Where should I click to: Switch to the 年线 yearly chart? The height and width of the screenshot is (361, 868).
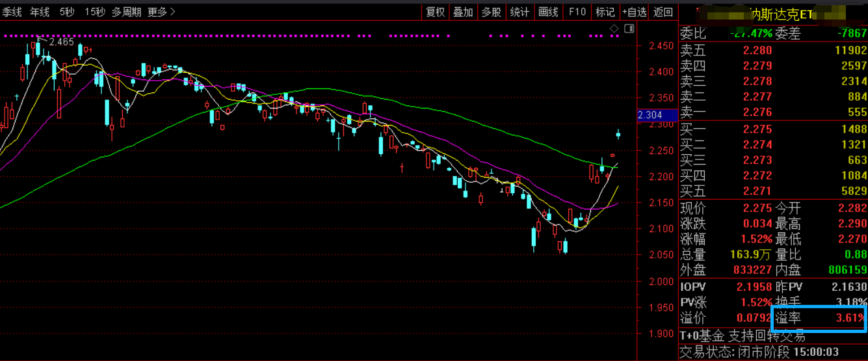click(40, 12)
